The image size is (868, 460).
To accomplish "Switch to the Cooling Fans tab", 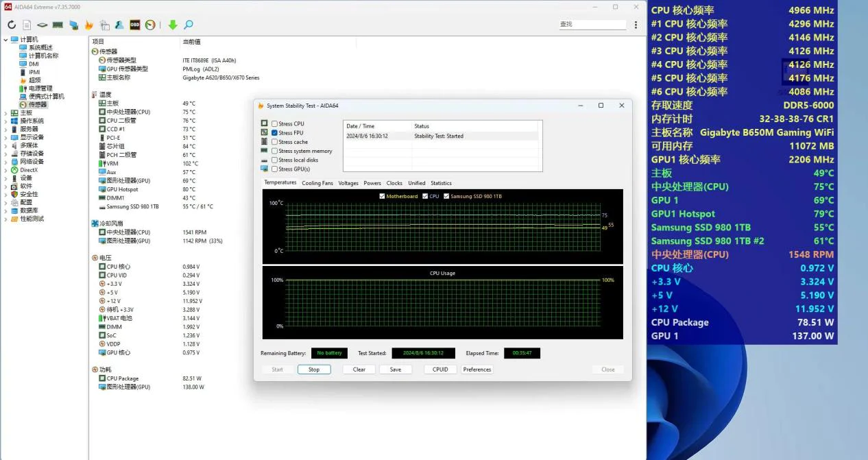I will [317, 183].
